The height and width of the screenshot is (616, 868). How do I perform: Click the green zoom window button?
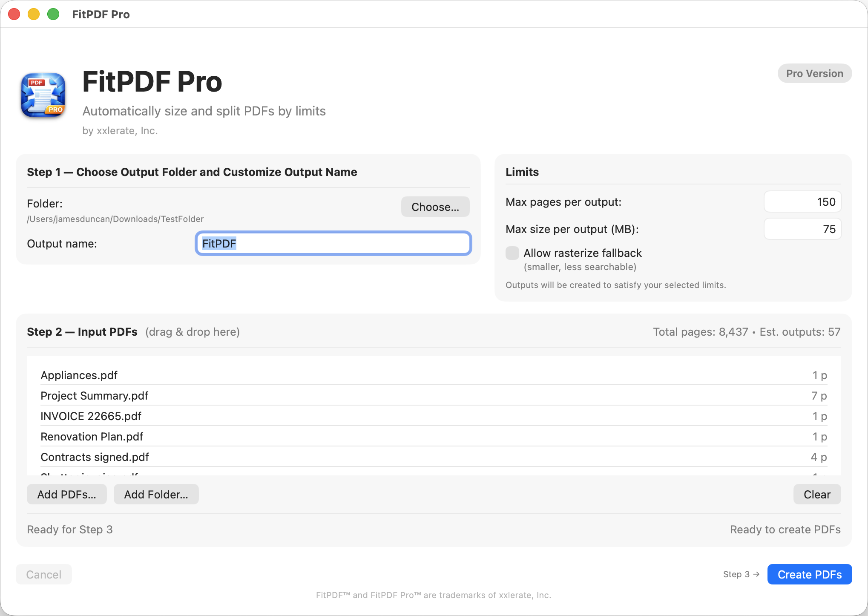(53, 14)
